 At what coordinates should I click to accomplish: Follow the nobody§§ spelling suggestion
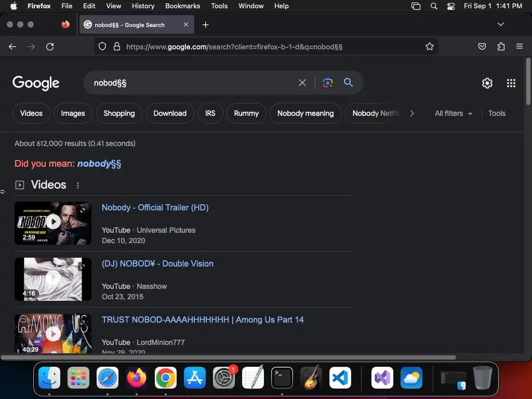pyautogui.click(x=99, y=164)
